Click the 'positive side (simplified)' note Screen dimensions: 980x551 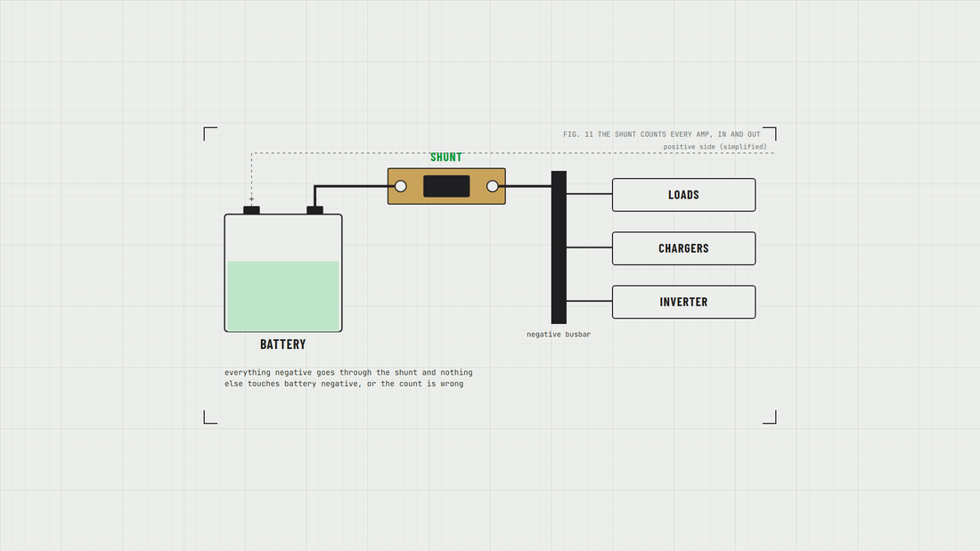pyautogui.click(x=715, y=147)
